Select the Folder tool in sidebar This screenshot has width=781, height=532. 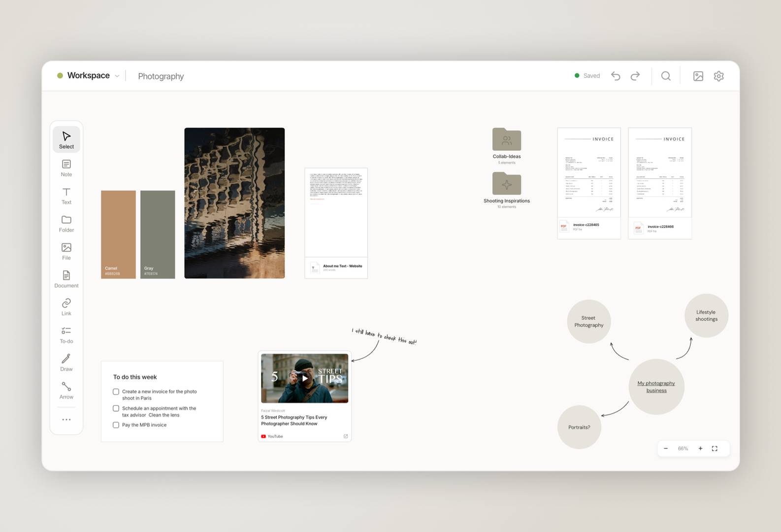66,224
